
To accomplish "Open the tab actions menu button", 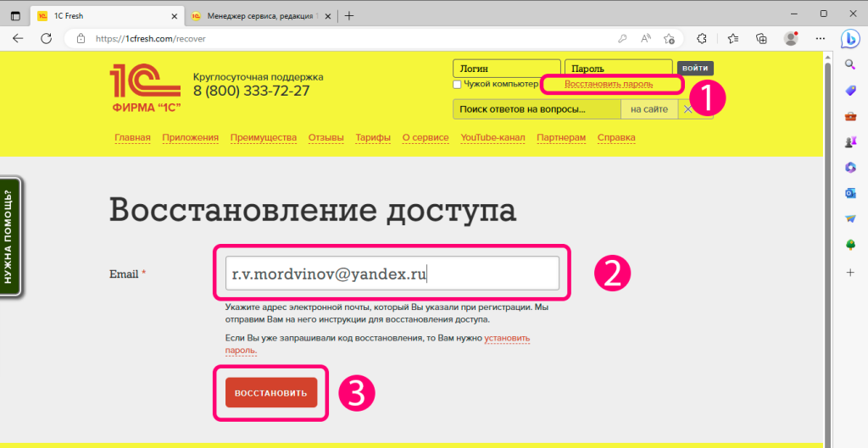I will [x=15, y=15].
